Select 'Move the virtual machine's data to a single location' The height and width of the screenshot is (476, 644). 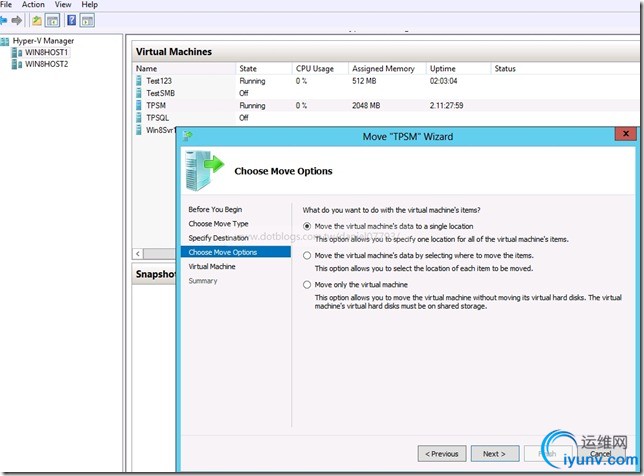tap(307, 226)
